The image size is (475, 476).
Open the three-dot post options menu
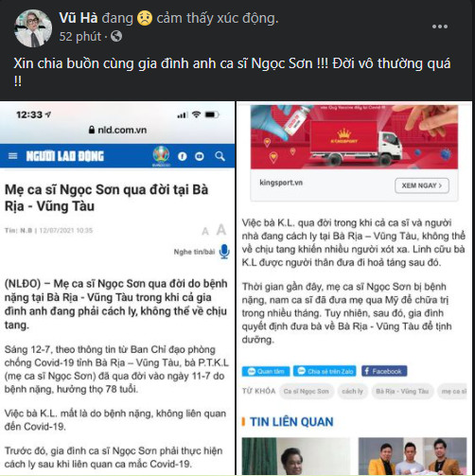440,26
